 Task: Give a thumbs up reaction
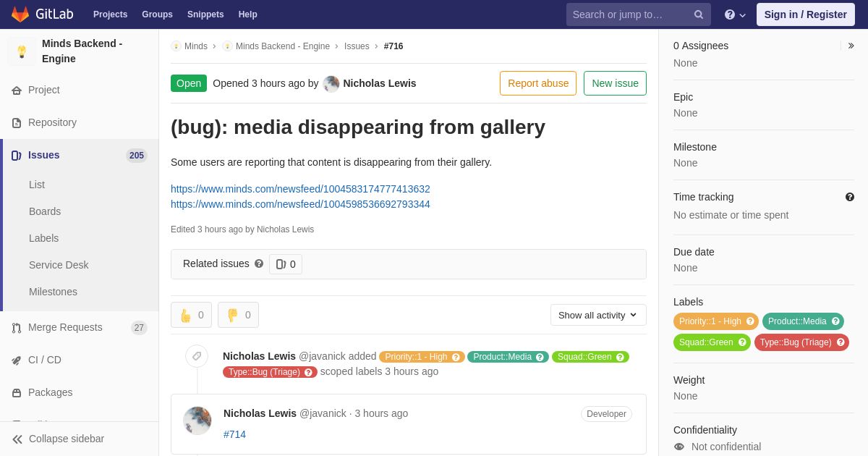(191, 315)
